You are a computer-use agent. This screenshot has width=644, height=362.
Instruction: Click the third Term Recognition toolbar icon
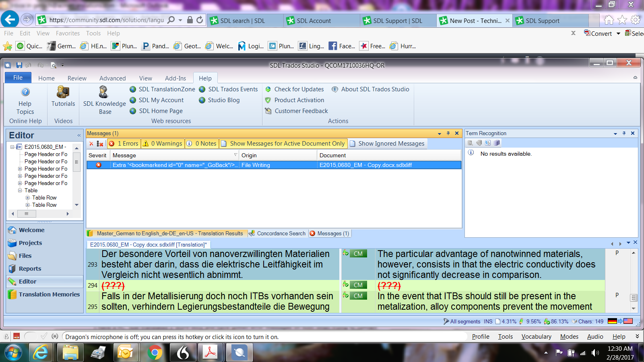[x=488, y=143]
